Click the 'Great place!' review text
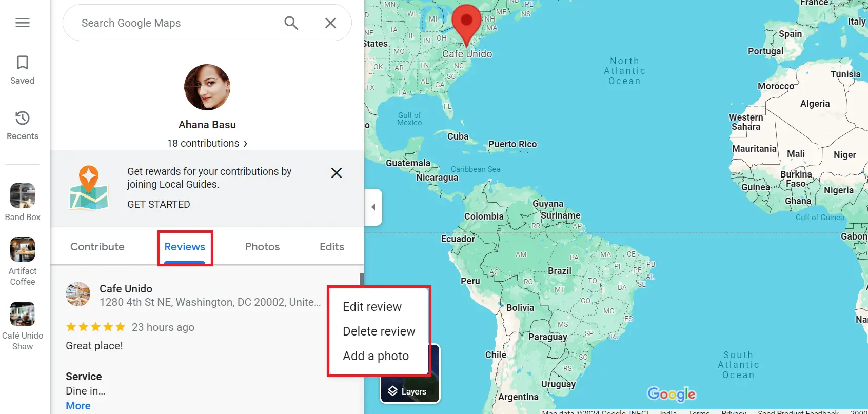Viewport: 868px width, 414px height. click(x=94, y=346)
